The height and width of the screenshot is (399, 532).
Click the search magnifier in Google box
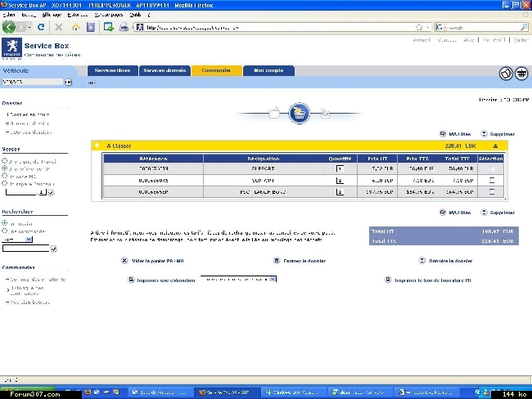tap(524, 27)
